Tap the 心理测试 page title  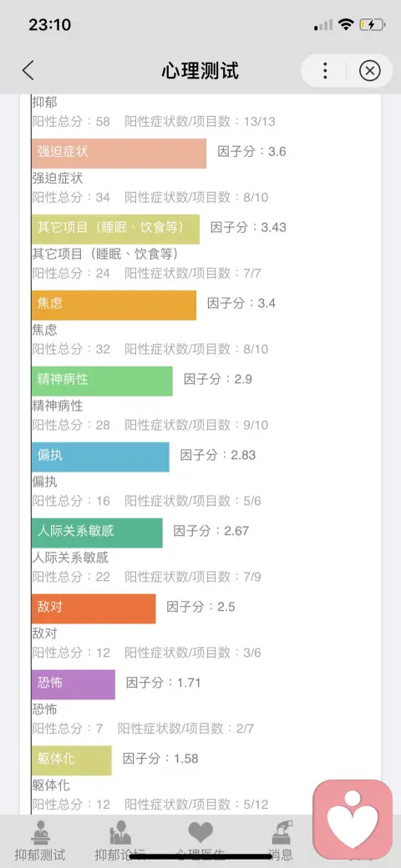(x=200, y=71)
